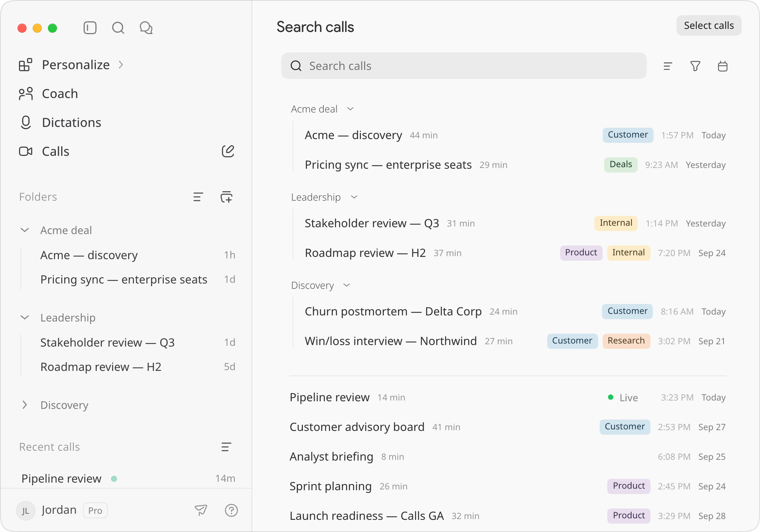Open the calendar date picker icon
Screen dimensions: 760x532
click(x=723, y=66)
